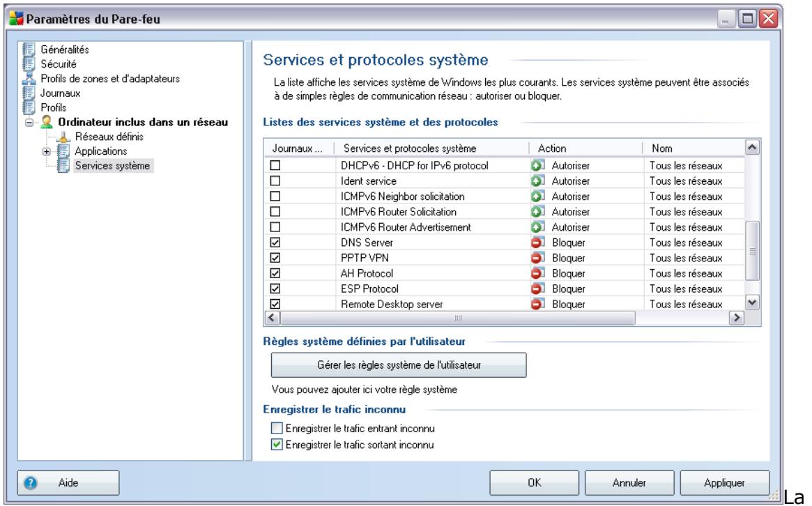Click the Généralités page icon

pos(29,49)
